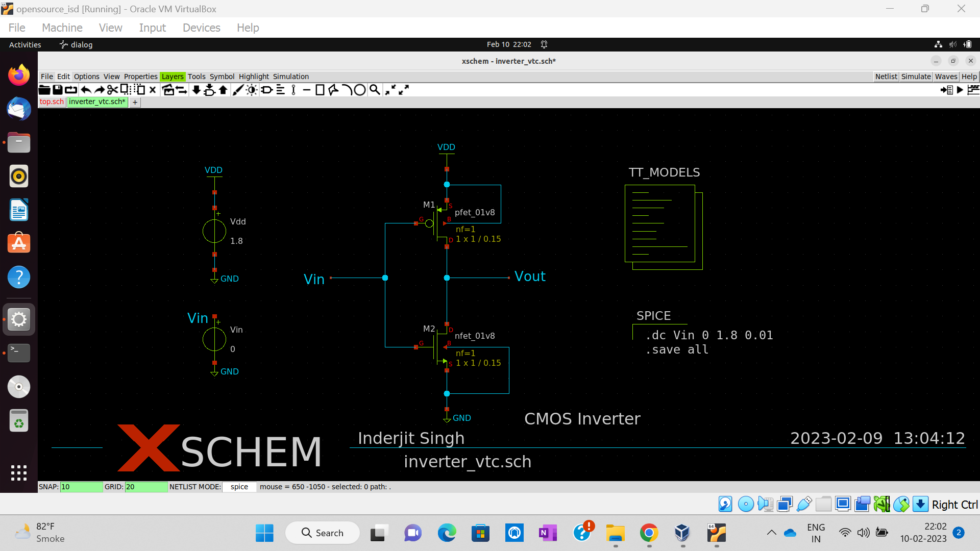
Task: Click the Undo arrow icon
Action: tap(86, 90)
